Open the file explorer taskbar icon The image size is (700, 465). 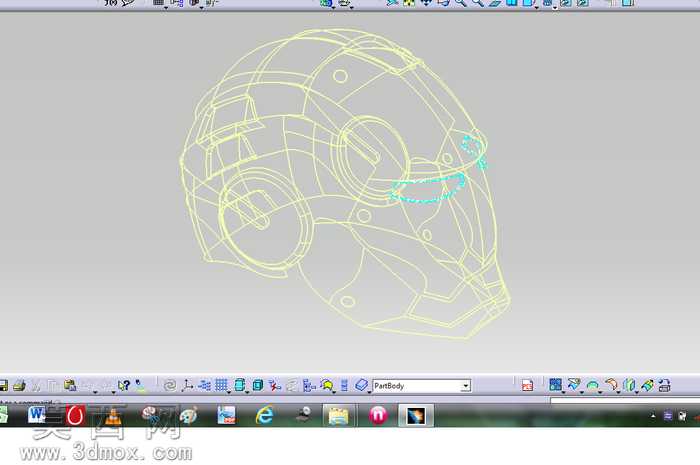(339, 416)
